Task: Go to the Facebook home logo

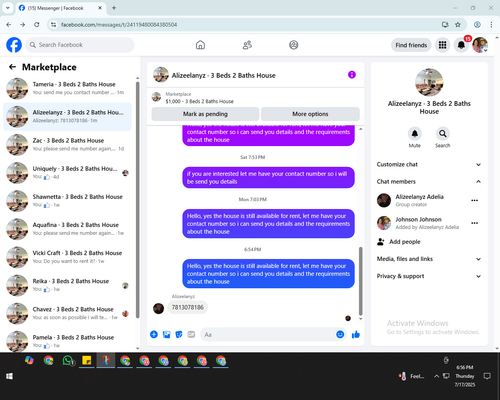Action: click(14, 45)
